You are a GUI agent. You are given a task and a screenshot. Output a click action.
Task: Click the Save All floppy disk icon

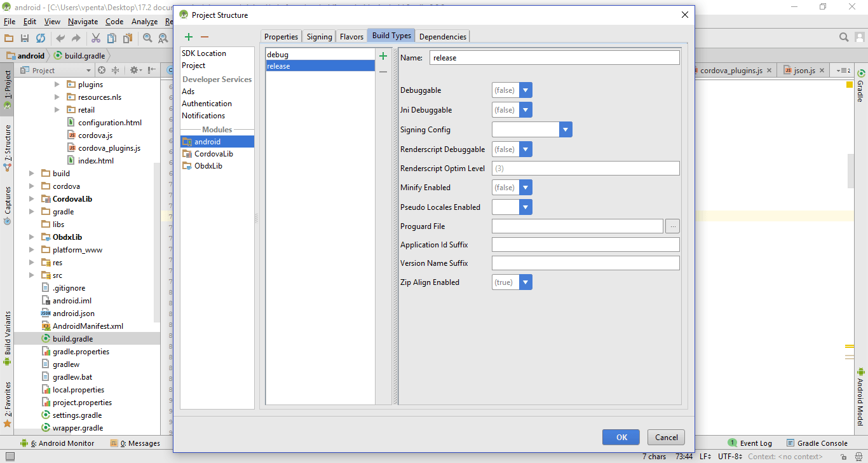coord(25,38)
